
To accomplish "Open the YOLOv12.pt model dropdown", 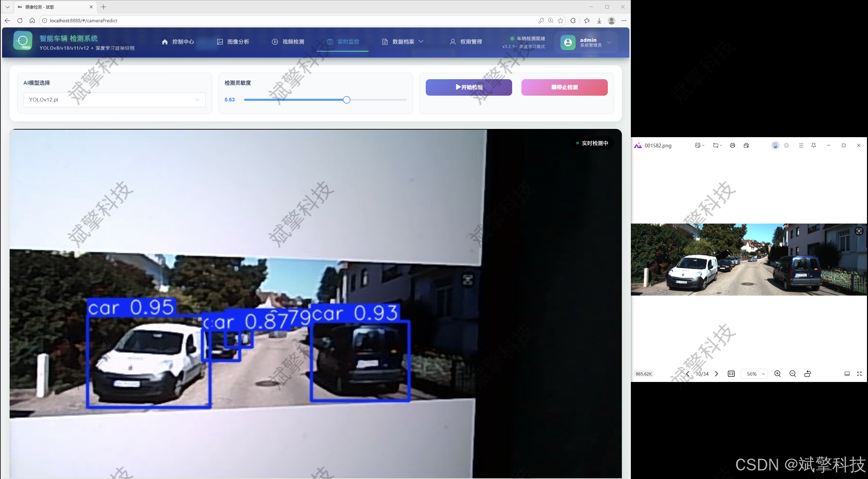I will (114, 100).
